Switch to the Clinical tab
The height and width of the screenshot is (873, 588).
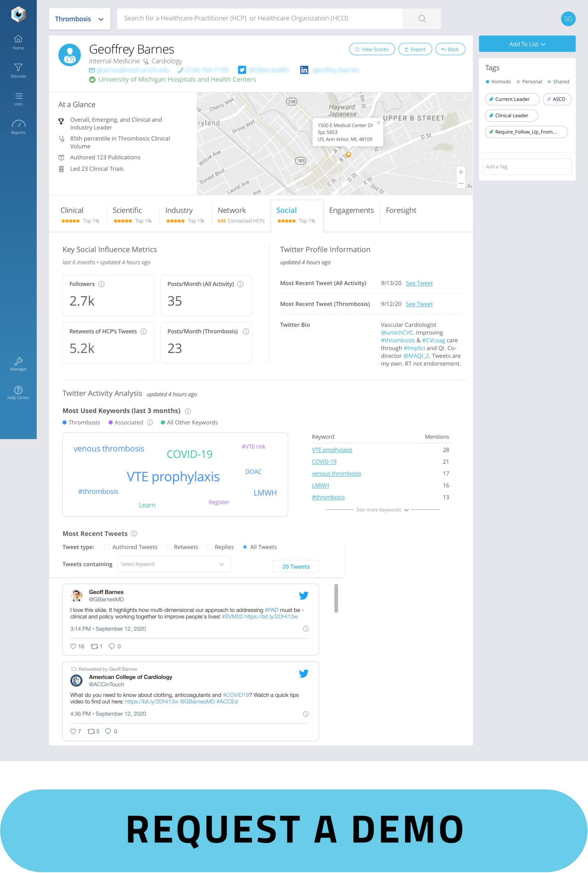tap(80, 215)
